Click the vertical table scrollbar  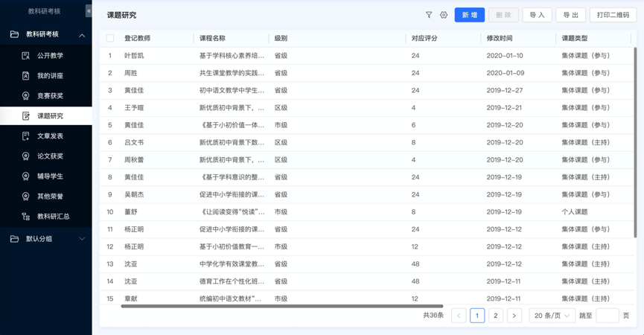[x=635, y=142]
